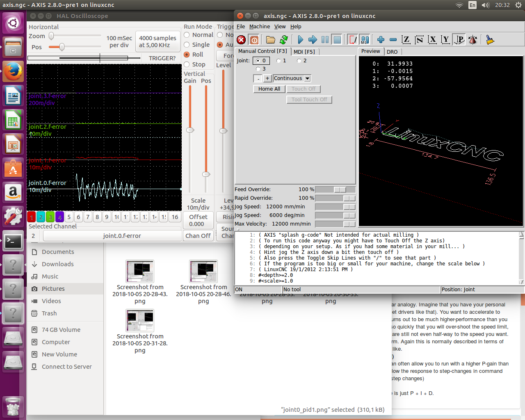Turn off selected channel with Chan Off

[x=198, y=236]
